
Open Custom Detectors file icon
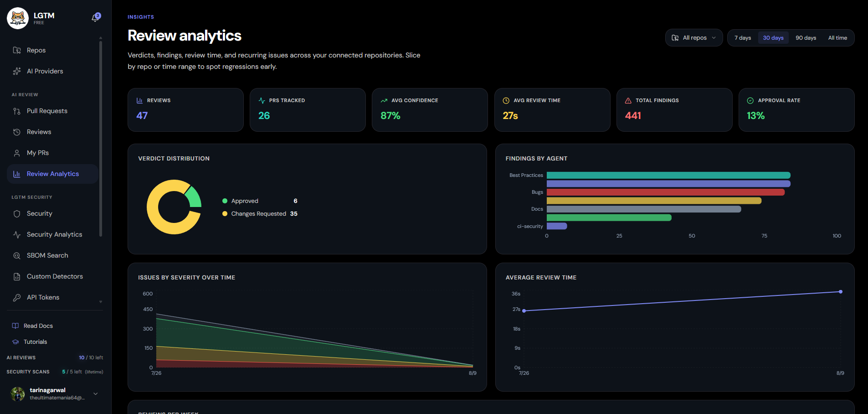17,276
